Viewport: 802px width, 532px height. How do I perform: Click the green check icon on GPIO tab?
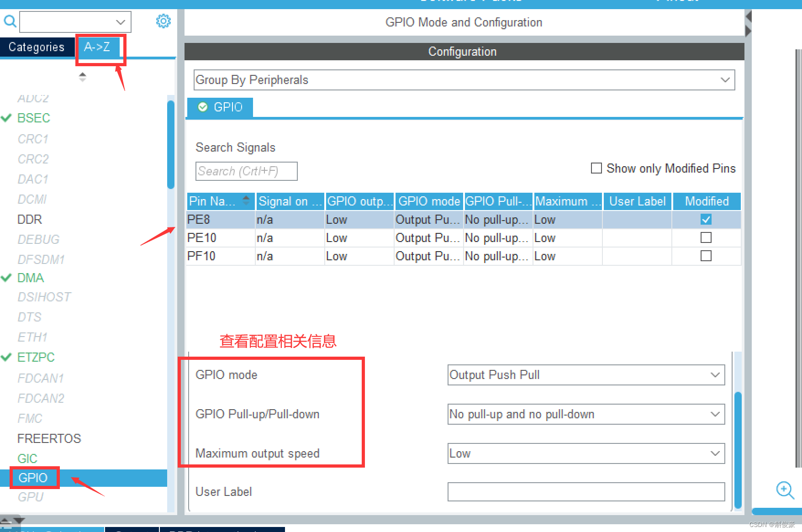202,107
